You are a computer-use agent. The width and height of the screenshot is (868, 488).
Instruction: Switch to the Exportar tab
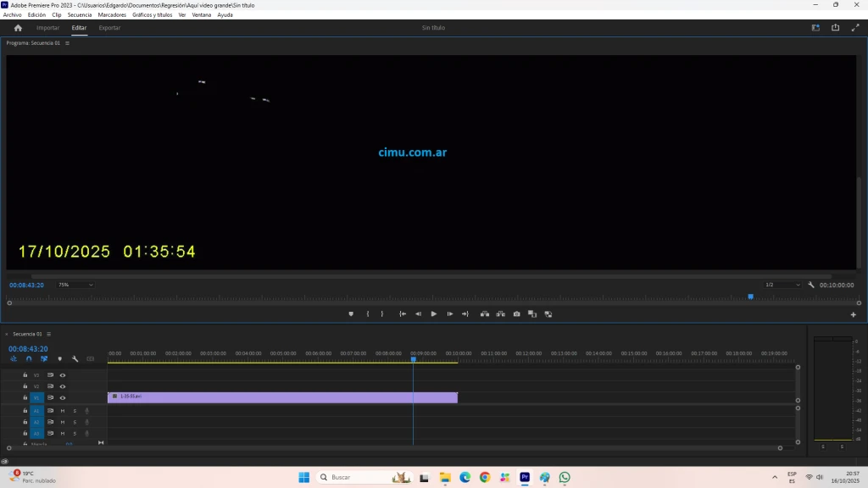pos(109,28)
